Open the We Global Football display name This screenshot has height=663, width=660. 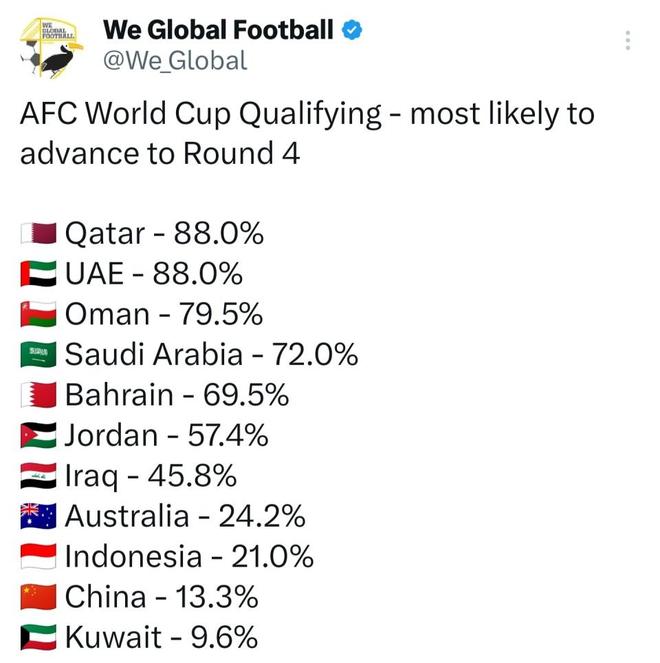point(218,30)
